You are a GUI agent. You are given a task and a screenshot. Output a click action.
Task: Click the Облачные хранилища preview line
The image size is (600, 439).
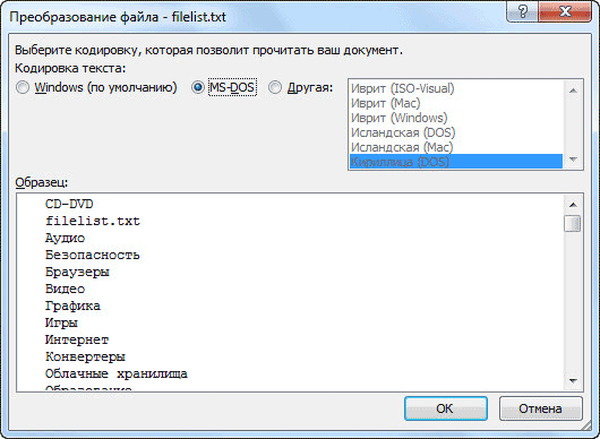pyautogui.click(x=116, y=373)
